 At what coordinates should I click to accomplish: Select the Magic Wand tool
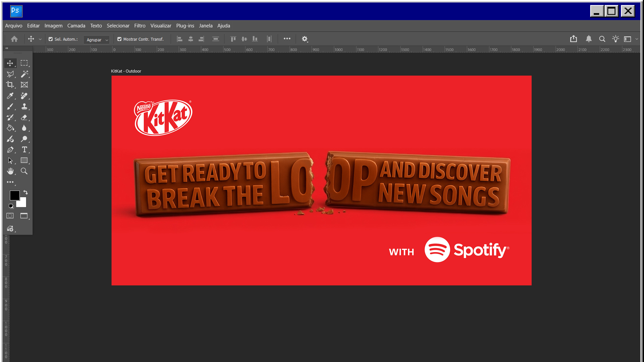click(24, 74)
